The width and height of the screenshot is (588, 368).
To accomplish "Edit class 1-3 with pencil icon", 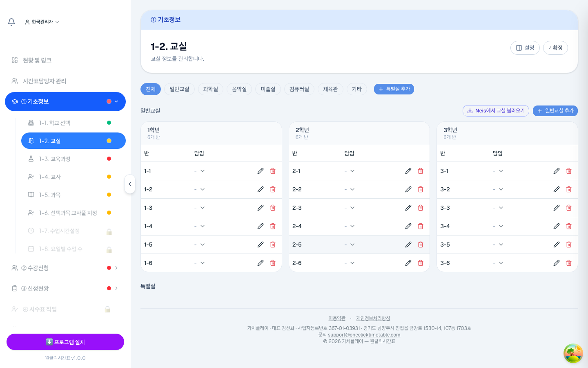I will tap(261, 208).
